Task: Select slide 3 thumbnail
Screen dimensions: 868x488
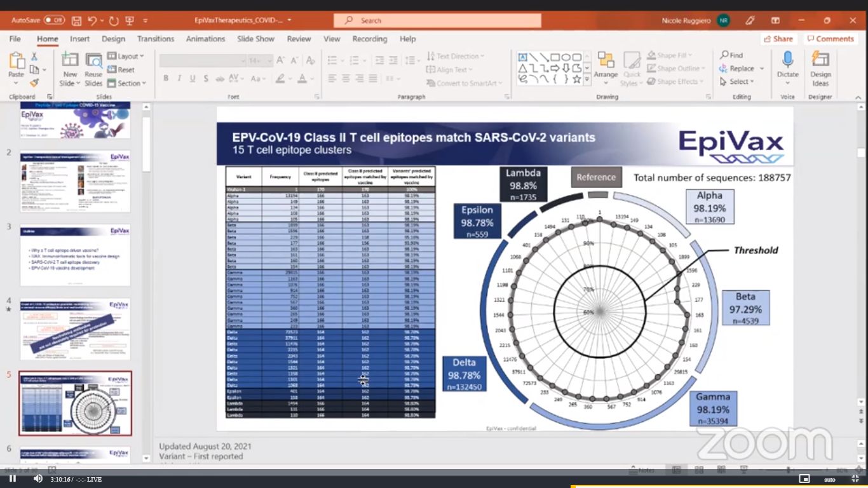Action: [75, 255]
